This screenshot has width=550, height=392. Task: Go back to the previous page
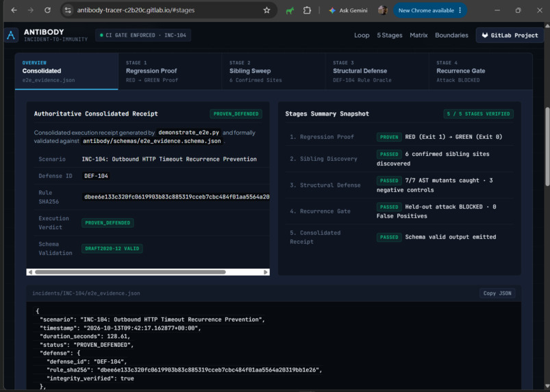tap(14, 10)
